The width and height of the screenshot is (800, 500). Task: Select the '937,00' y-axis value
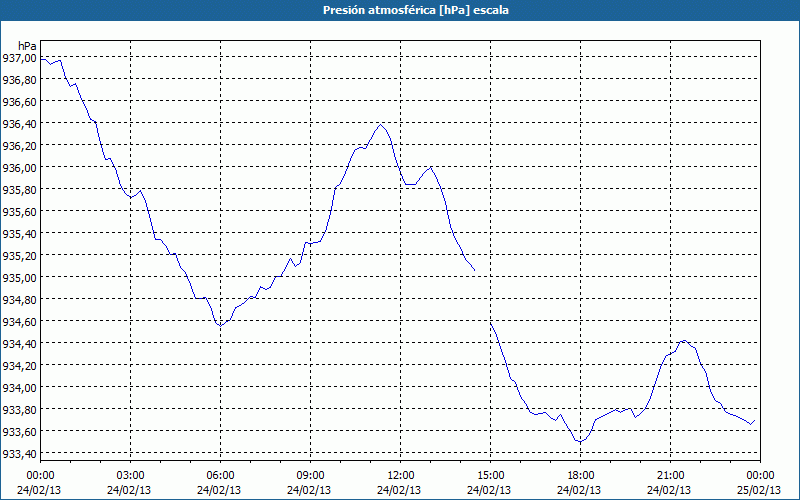pos(20,58)
